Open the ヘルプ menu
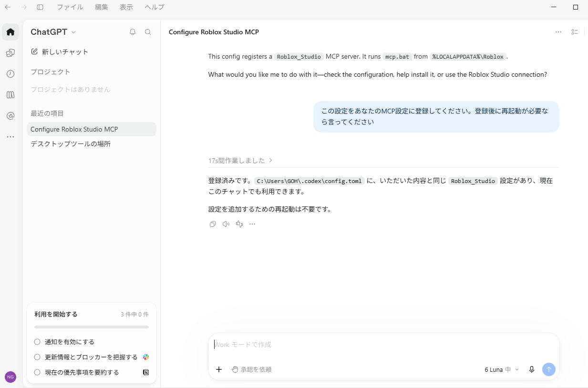Image resolution: width=588 pixels, height=388 pixels. pos(155,7)
